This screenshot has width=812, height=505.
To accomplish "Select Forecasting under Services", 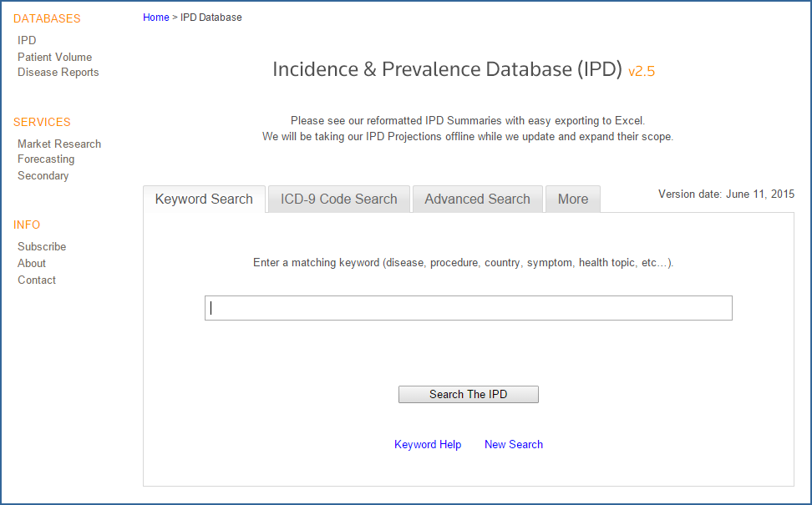I will click(46, 159).
